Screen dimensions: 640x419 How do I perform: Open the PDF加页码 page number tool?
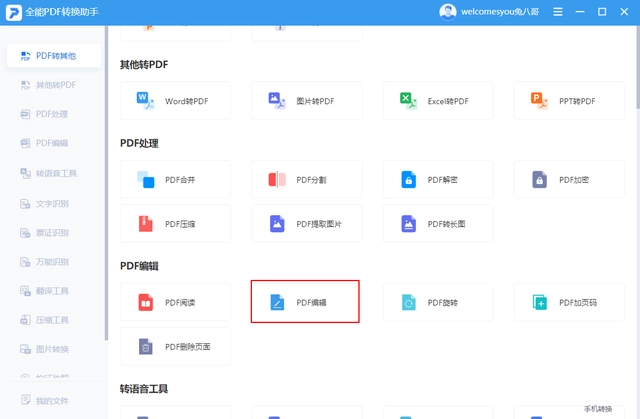569,302
